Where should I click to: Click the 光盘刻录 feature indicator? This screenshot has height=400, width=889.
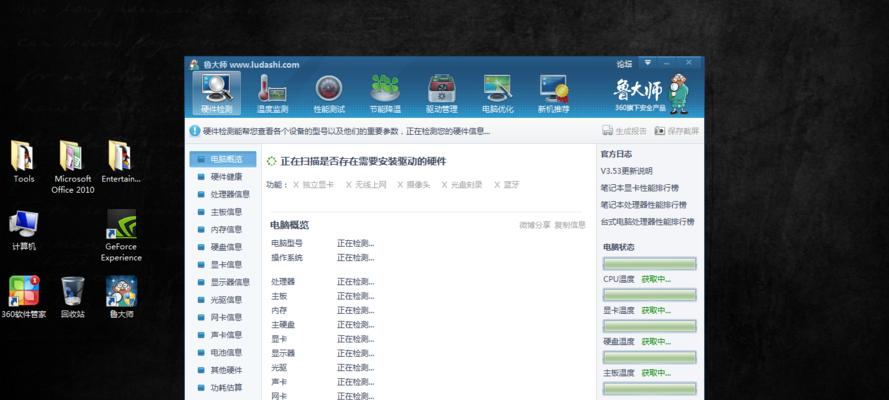coord(462,185)
